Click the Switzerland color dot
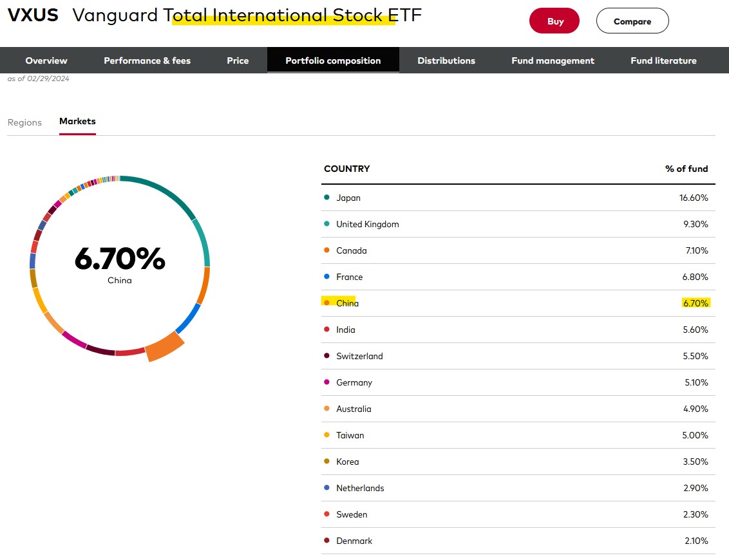The width and height of the screenshot is (729, 560). 327,356
